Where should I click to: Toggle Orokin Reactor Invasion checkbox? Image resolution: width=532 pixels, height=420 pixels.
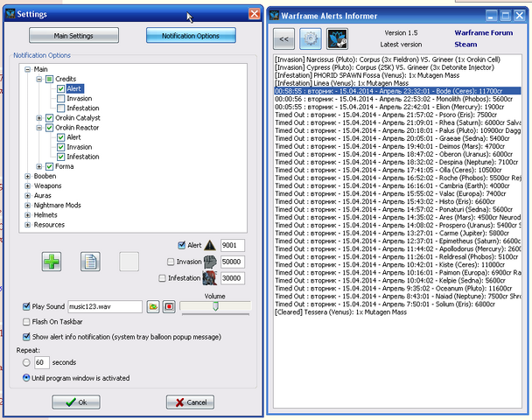(60, 147)
